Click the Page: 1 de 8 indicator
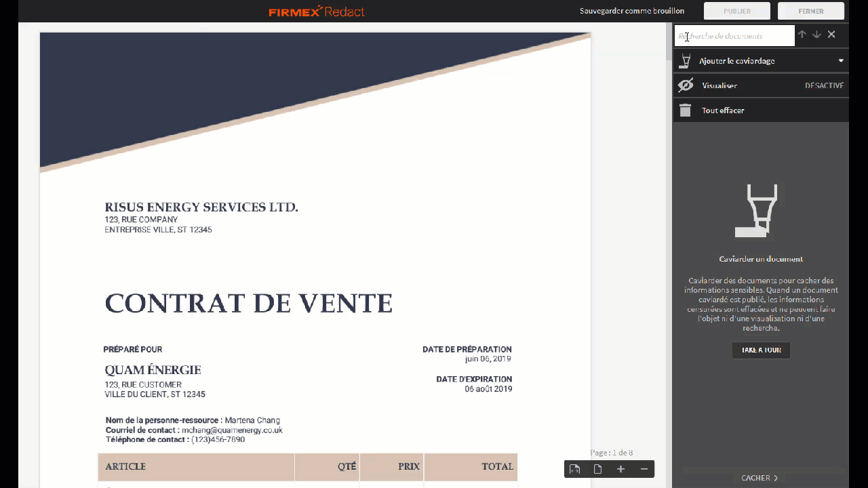This screenshot has height=488, width=868. 612,453
